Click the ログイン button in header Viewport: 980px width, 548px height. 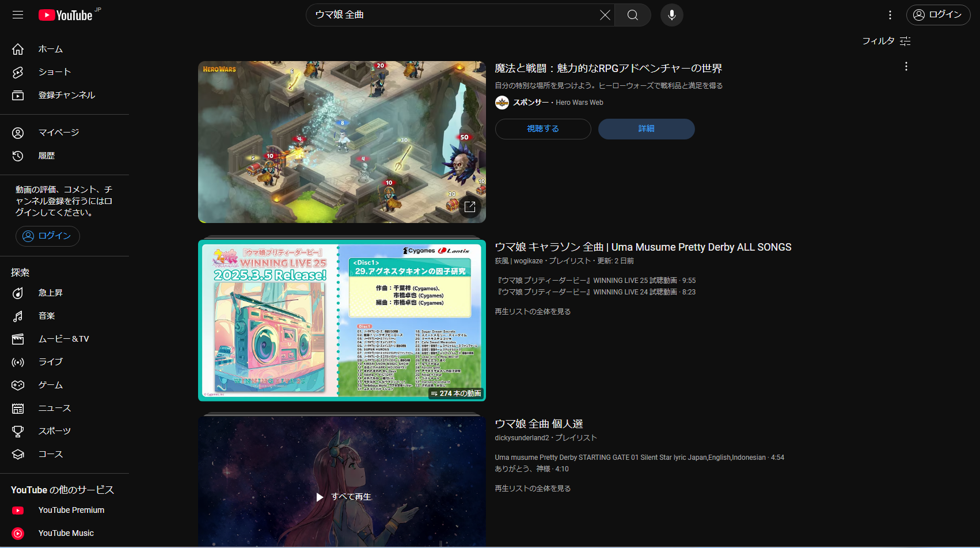[x=938, y=15]
